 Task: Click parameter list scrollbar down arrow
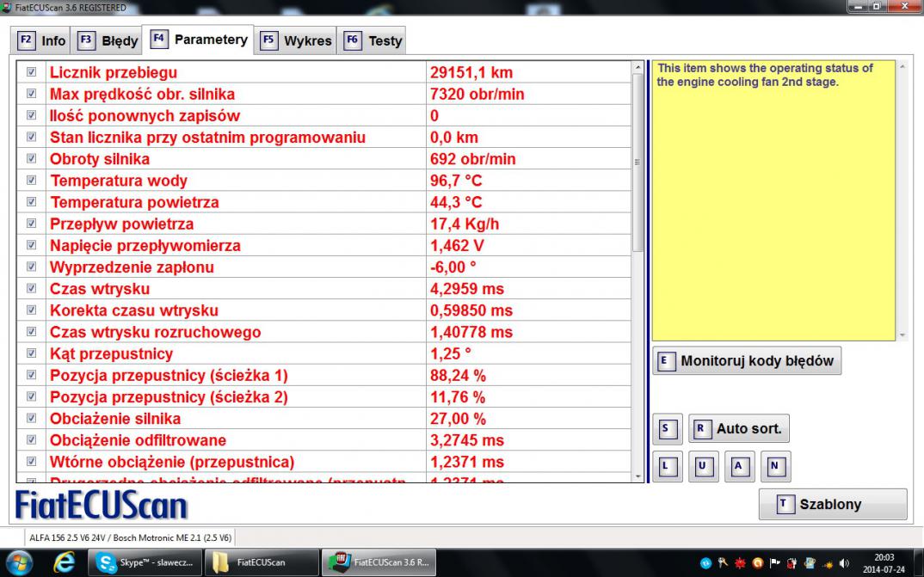[x=638, y=476]
